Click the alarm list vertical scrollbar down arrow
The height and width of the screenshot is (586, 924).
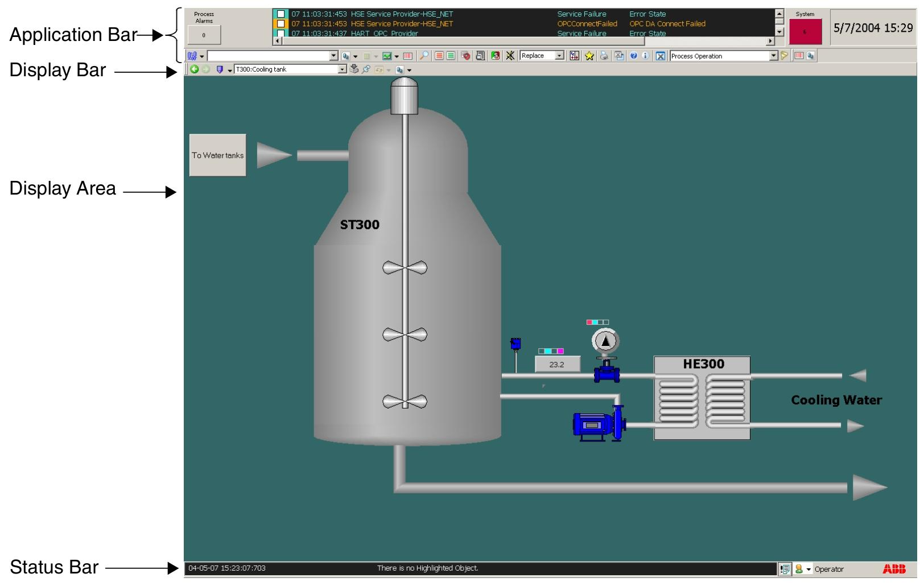pos(779,33)
